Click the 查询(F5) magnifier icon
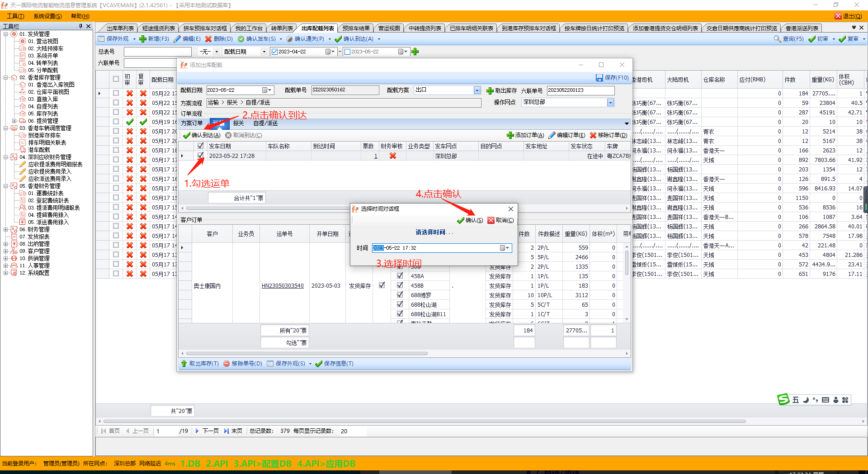The height and width of the screenshot is (474, 868). point(777,39)
